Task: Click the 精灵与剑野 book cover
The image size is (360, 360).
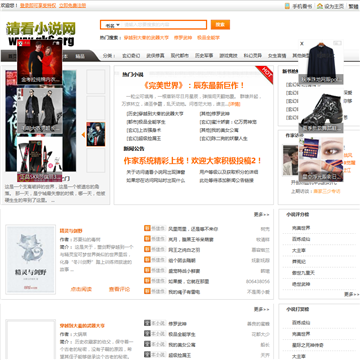Action: pos(31,259)
